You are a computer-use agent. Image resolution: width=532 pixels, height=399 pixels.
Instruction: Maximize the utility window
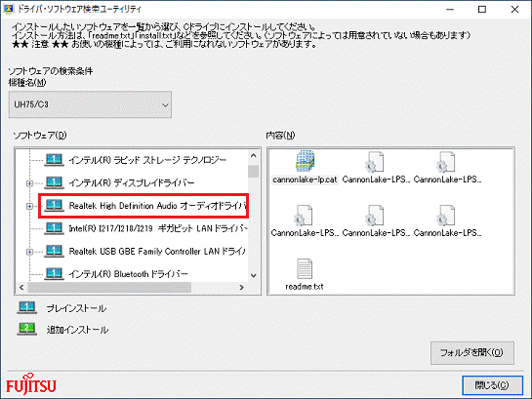[x=482, y=9]
